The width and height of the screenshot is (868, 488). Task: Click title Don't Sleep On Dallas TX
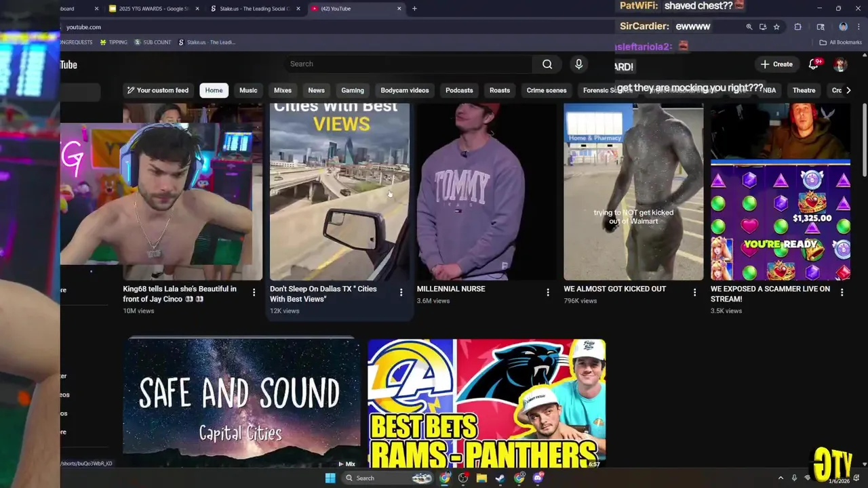coord(323,294)
